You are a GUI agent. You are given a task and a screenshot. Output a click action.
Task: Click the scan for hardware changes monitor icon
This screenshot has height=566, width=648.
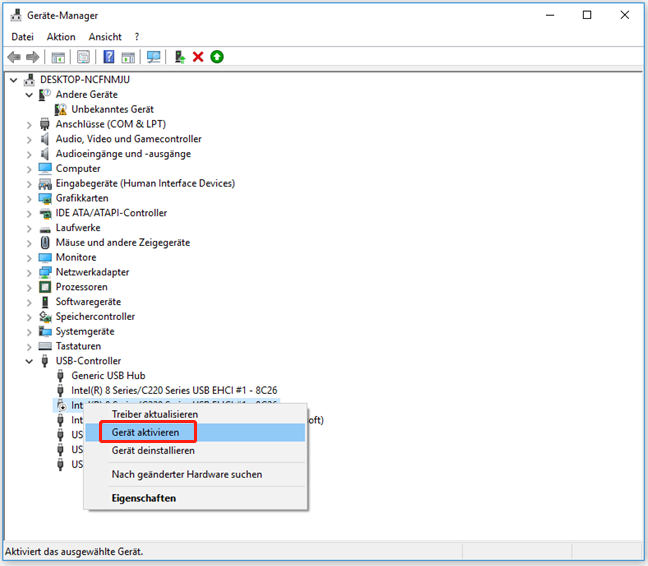154,57
